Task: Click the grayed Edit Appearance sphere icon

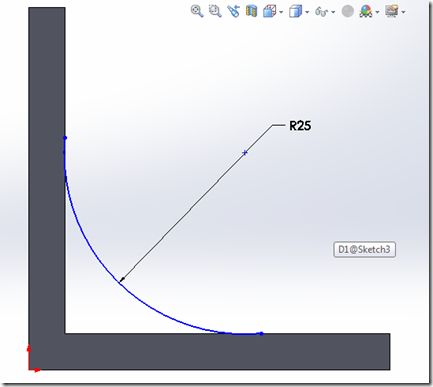Action: [x=348, y=11]
